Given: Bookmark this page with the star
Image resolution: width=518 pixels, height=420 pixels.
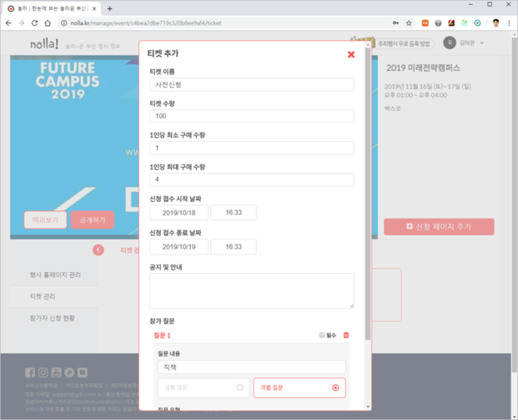Looking at the screenshot, I should click(x=409, y=23).
